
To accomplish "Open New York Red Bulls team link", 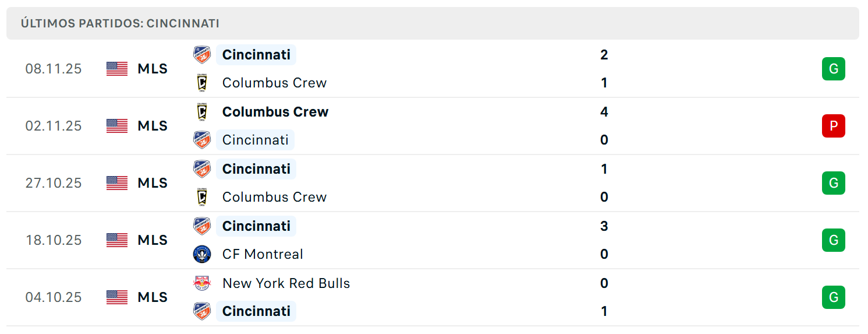I will [286, 283].
